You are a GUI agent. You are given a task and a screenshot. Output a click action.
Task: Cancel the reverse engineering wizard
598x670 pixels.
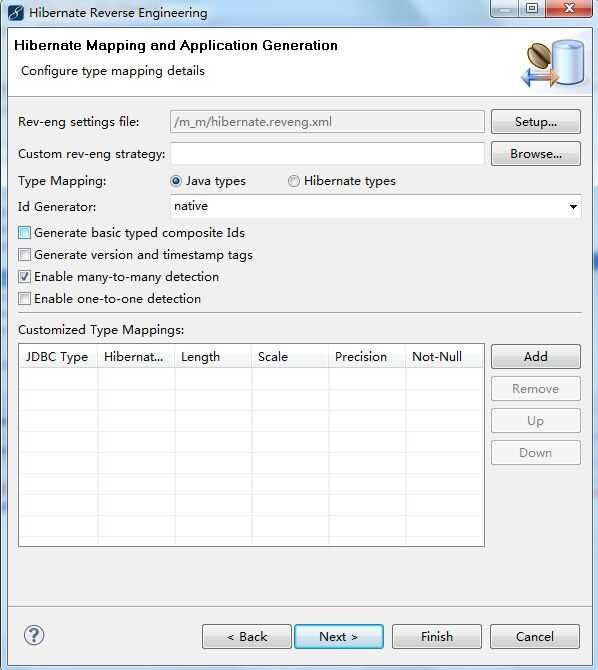tap(535, 637)
